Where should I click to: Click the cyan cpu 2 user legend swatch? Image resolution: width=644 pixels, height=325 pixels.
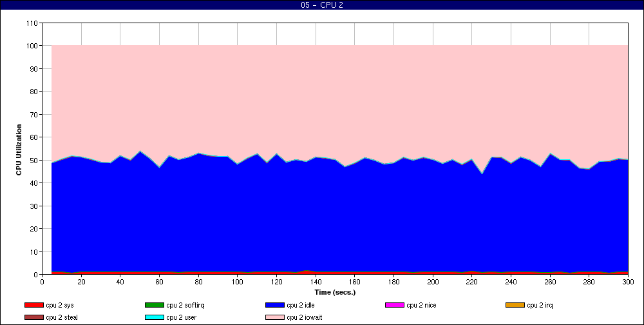tap(154, 318)
